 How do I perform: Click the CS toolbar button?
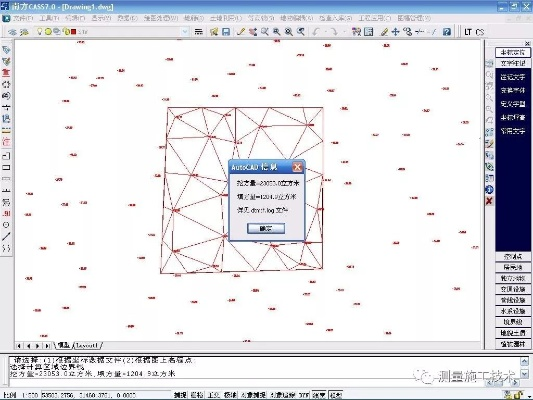[x=480, y=32]
